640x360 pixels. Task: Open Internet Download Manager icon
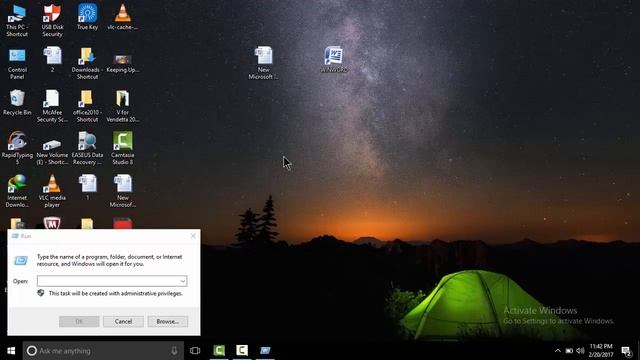click(17, 191)
